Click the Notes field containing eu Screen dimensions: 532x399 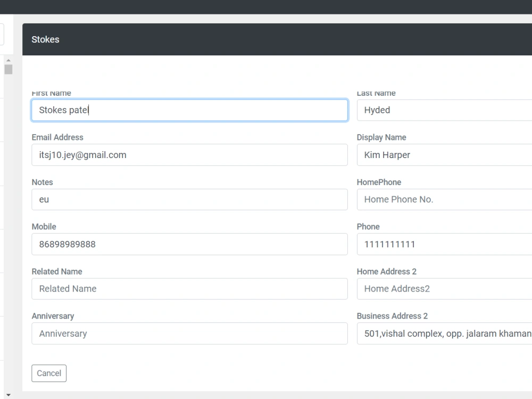tap(189, 199)
